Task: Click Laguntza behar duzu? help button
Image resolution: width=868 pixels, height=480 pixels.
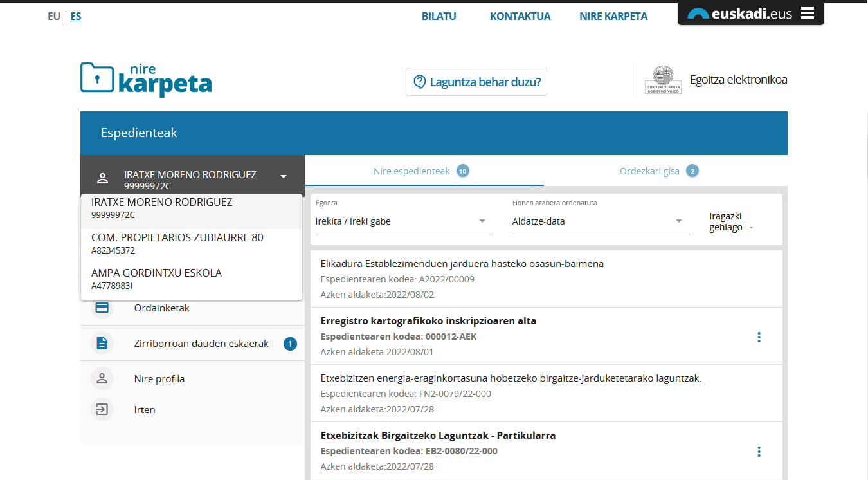Action: (476, 82)
